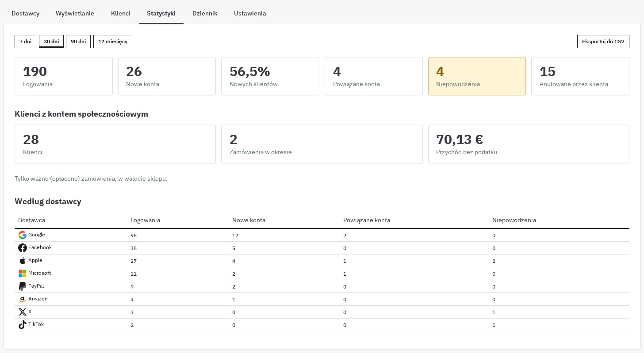Click Google's 96 logins value

(134, 235)
